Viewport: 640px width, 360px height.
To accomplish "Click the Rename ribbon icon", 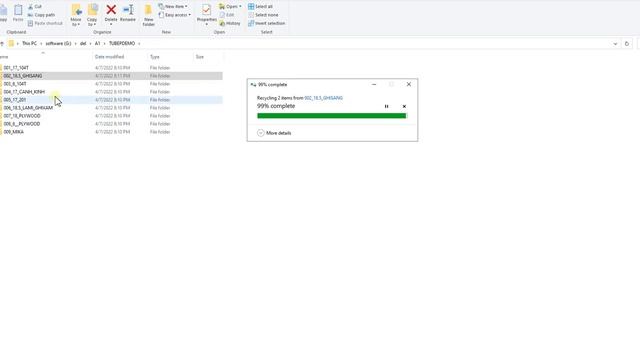I will pyautogui.click(x=128, y=10).
